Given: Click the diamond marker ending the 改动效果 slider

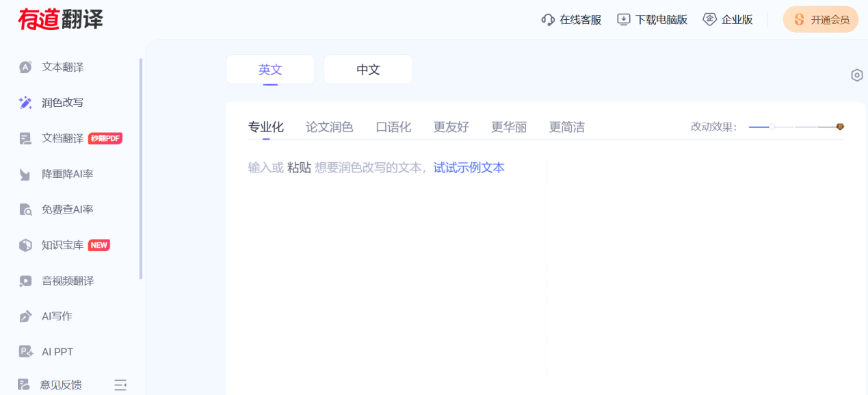Looking at the screenshot, I should 841,127.
